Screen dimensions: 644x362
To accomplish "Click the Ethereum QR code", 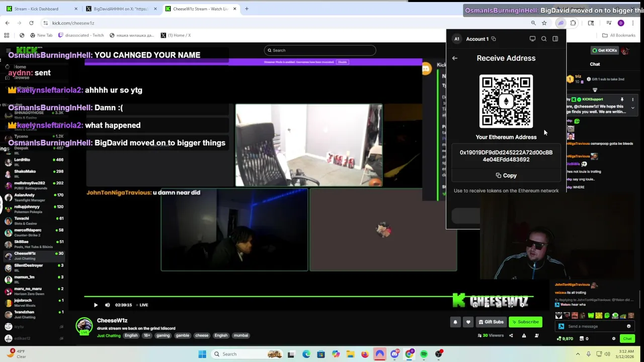I will pyautogui.click(x=506, y=101).
